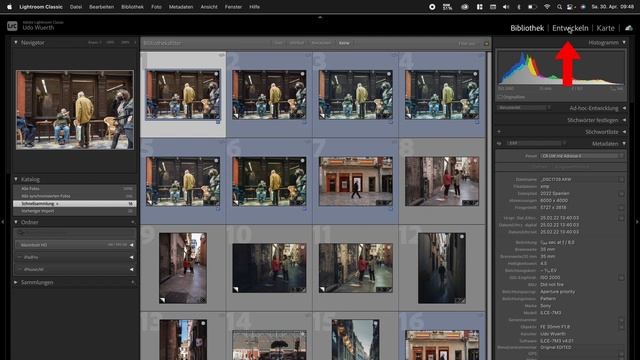Screen dimensions: 640x360
Task: Click the grid view vertical scrollbar
Action: (x=489, y=204)
